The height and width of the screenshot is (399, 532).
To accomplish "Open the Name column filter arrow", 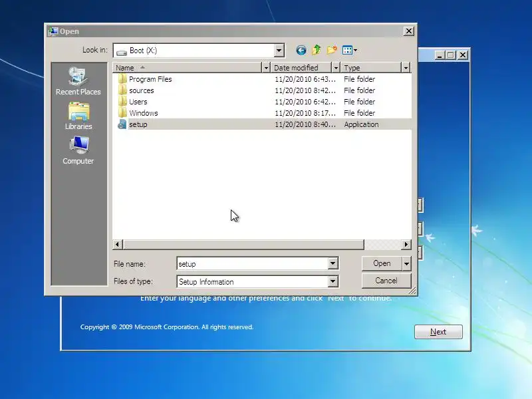I will click(267, 68).
